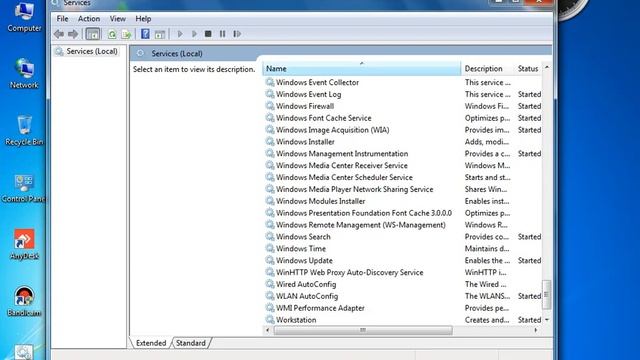Click the Show/Hide Action Pane toolbar icon
The image size is (640, 360).
(160, 34)
